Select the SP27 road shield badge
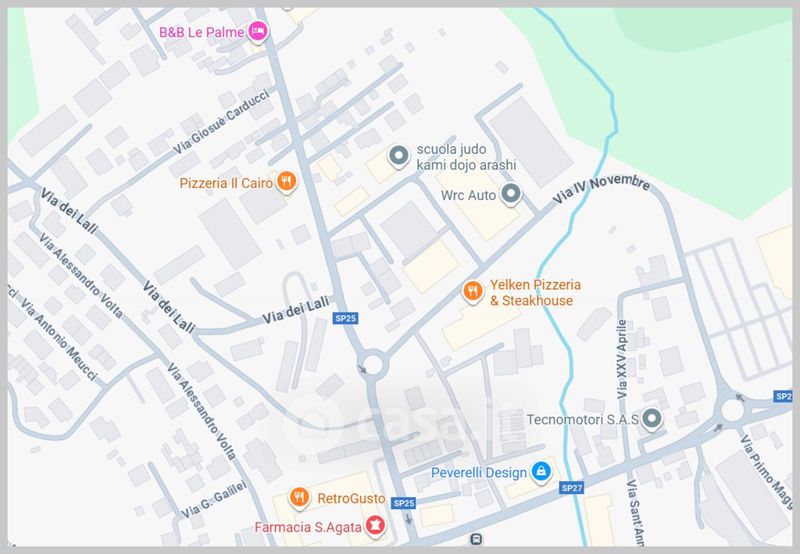The image size is (800, 554). (571, 488)
